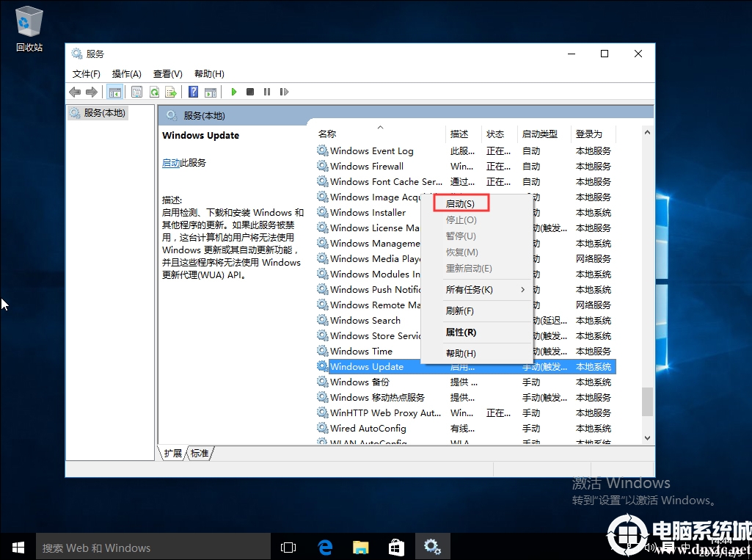This screenshot has height=560, width=752.
Task: Open the Store icon on taskbar
Action: [396, 547]
